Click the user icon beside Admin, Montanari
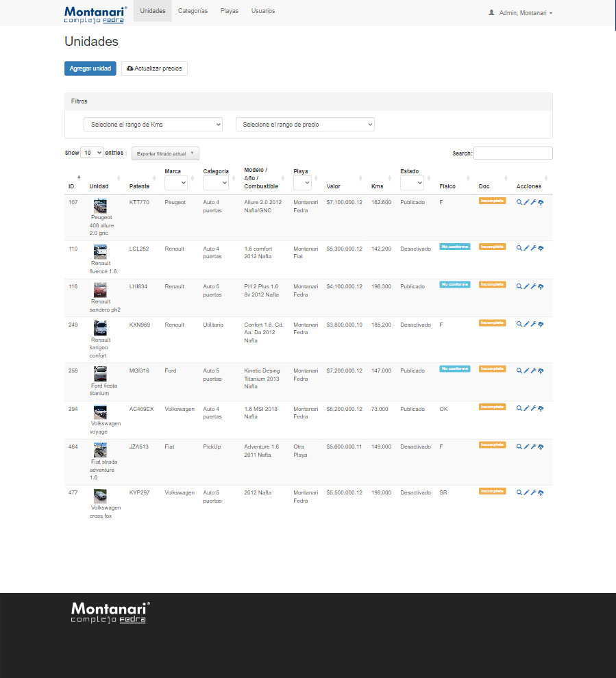This screenshot has width=616, height=678. click(491, 12)
